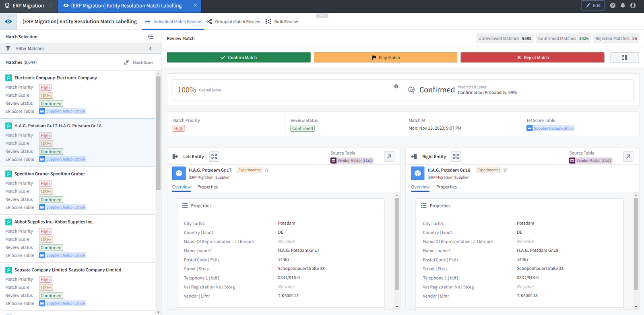This screenshot has width=644, height=315.
Task: Open Right Entity source in new window
Action: point(628,157)
